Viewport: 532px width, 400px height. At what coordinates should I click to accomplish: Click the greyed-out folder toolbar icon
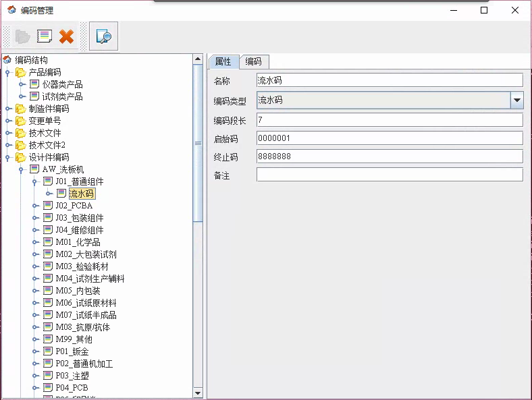[x=22, y=36]
